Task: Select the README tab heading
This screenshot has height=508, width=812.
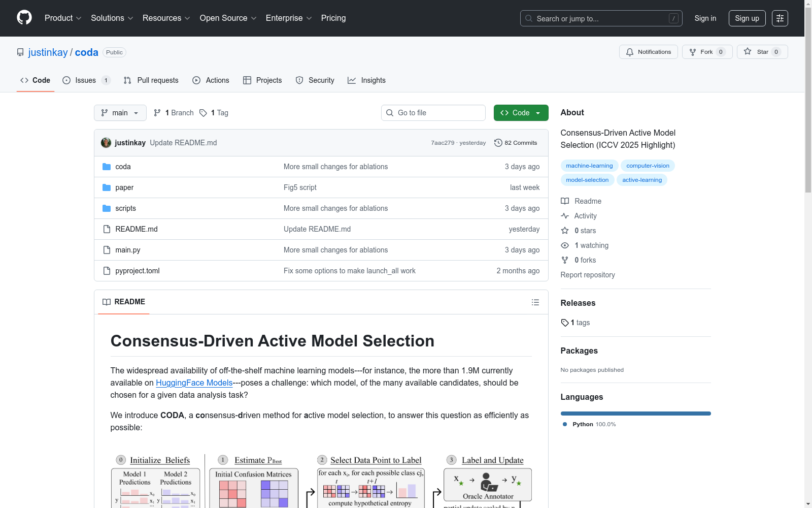Action: (124, 302)
